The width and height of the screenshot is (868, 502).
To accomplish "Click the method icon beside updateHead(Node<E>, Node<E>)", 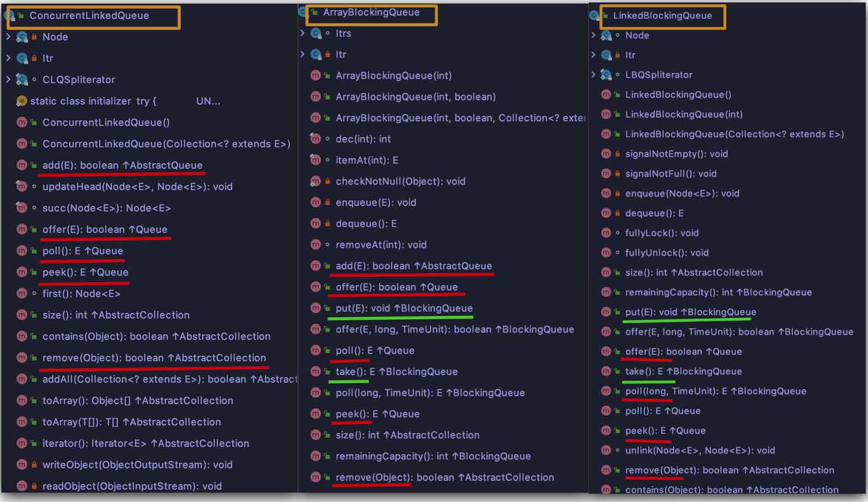I will (21, 187).
